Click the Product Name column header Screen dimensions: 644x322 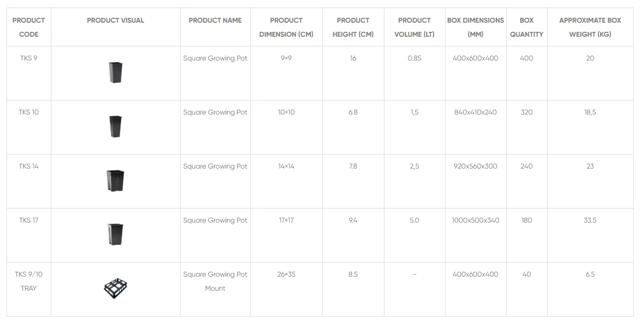click(x=215, y=21)
